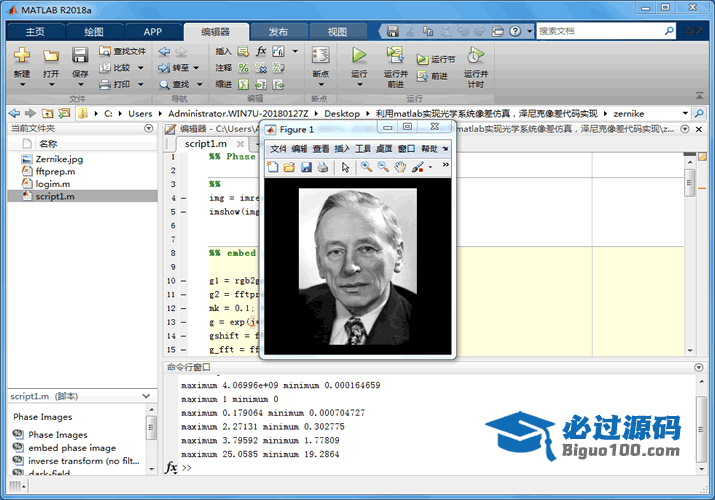Screen dimensions: 715x500
Task: Click 'embed phase image' section in details panel
Action: (x=72, y=448)
